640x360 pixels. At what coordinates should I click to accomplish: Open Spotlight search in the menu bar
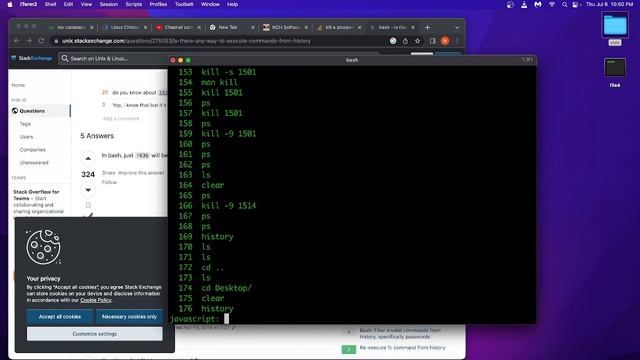(564, 4)
